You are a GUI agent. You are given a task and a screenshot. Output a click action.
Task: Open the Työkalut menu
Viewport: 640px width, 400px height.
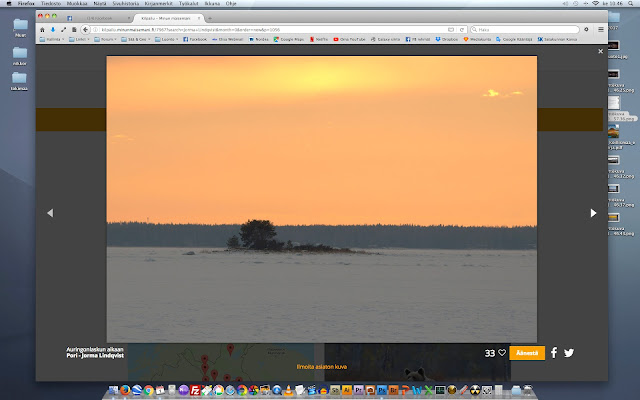pyautogui.click(x=188, y=3)
